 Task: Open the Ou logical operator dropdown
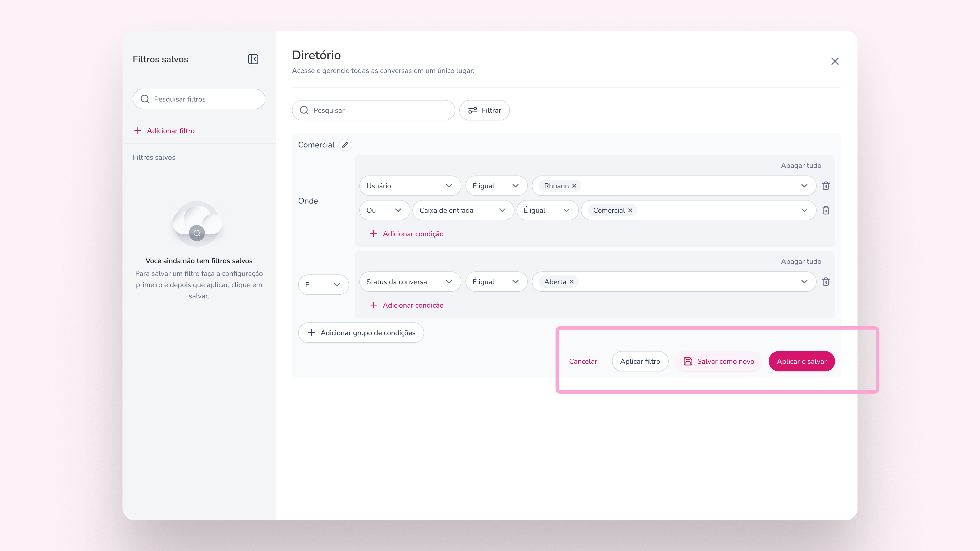pyautogui.click(x=384, y=210)
